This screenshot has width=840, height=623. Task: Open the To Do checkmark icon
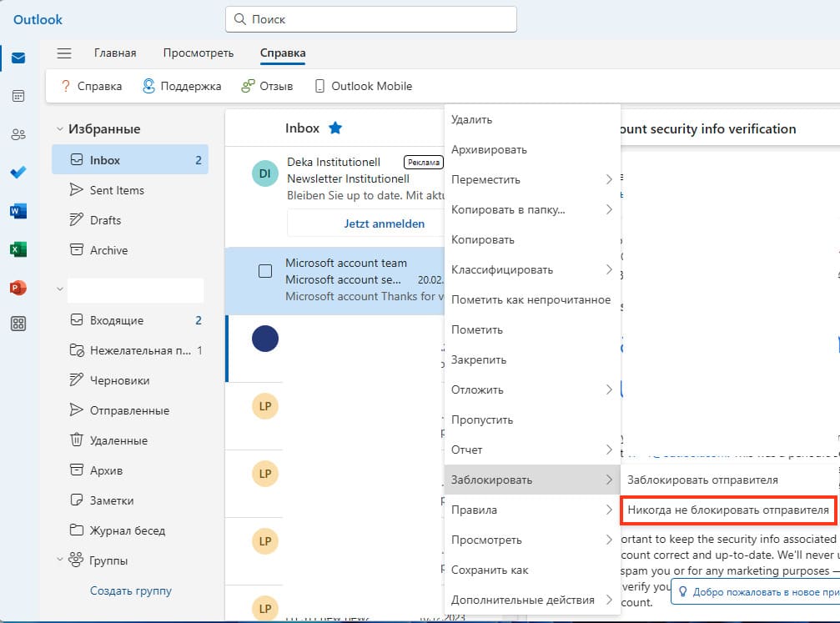pyautogui.click(x=18, y=173)
